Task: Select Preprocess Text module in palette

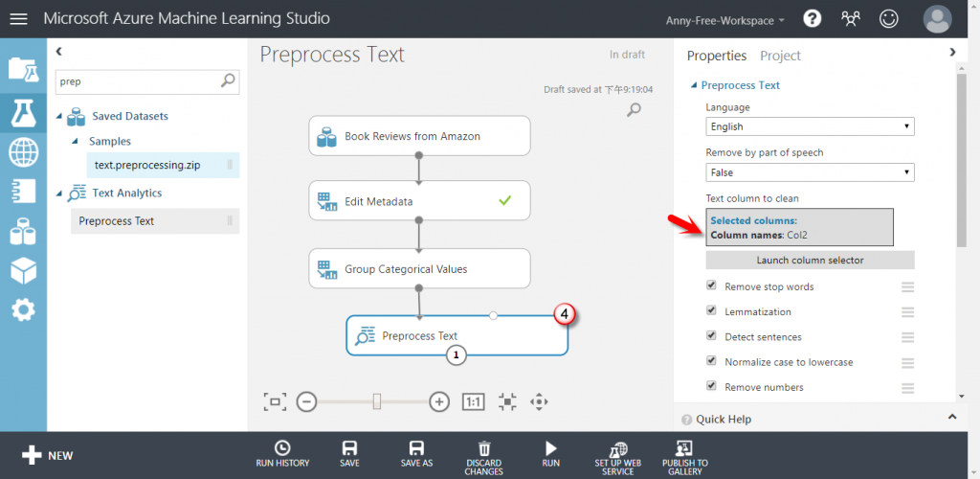Action: pos(155,221)
